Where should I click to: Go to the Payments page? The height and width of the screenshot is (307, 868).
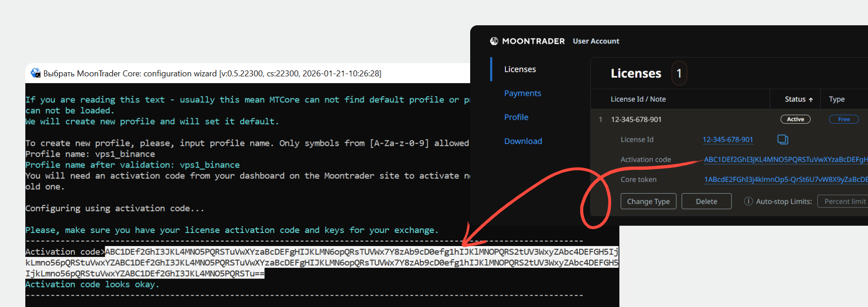[523, 93]
